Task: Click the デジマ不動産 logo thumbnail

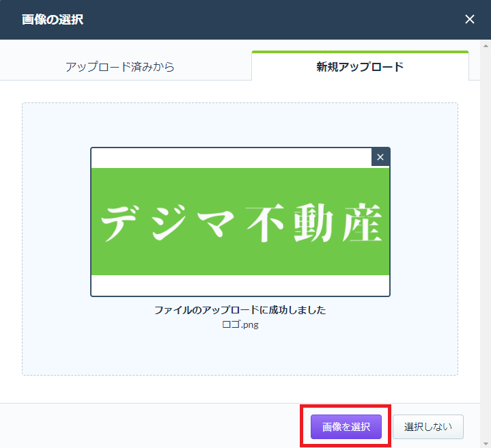Action: pos(240,222)
